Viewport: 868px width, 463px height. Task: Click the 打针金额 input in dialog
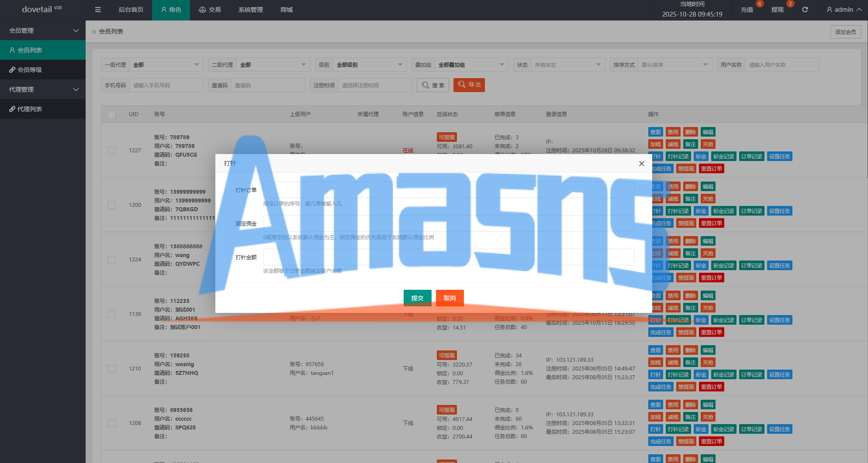(x=449, y=257)
